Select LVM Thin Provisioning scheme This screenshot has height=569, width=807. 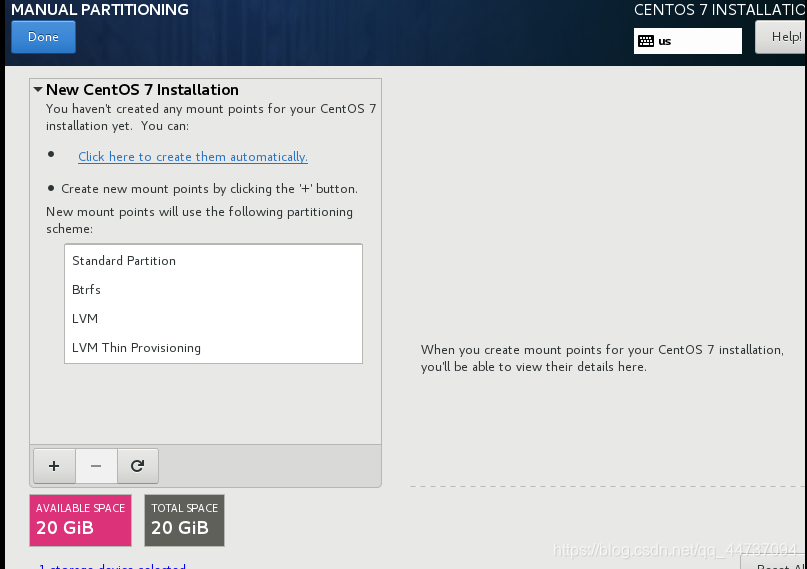click(x=213, y=348)
